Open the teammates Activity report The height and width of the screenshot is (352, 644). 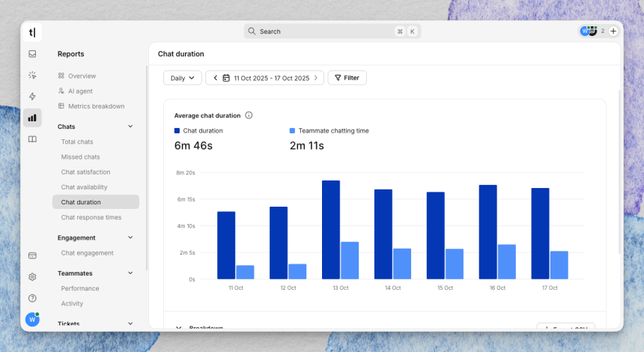[72, 303]
